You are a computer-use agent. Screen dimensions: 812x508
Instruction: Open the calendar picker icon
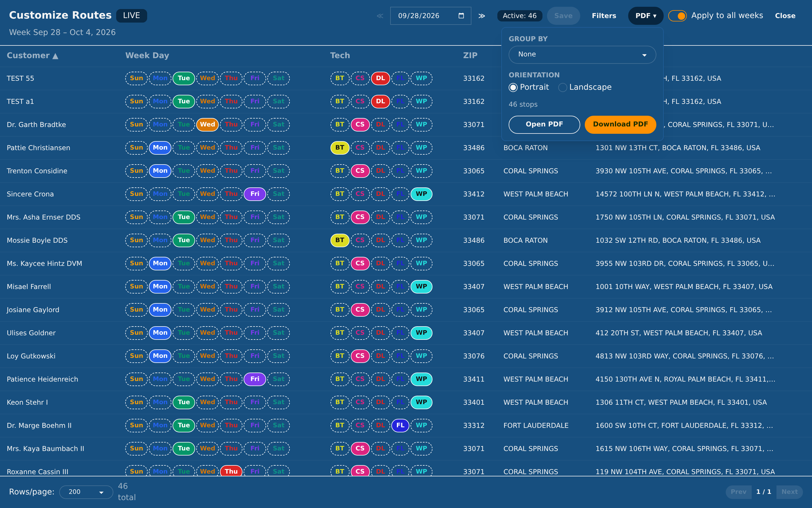(461, 16)
